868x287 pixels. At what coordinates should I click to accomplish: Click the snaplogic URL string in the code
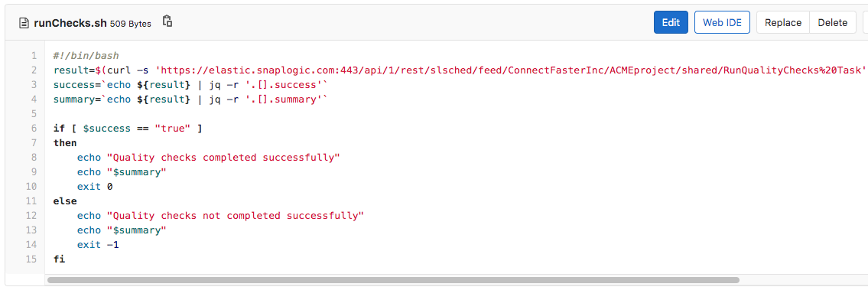point(511,70)
